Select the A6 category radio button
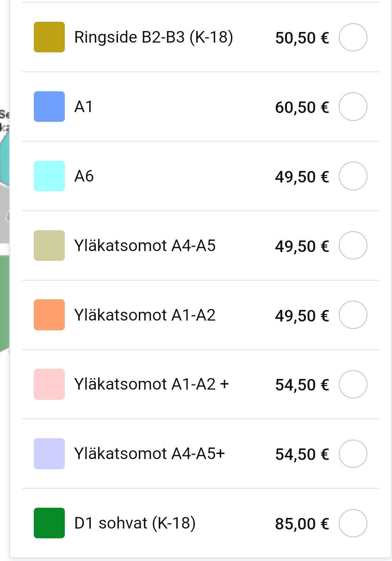The image size is (392, 561). click(353, 176)
